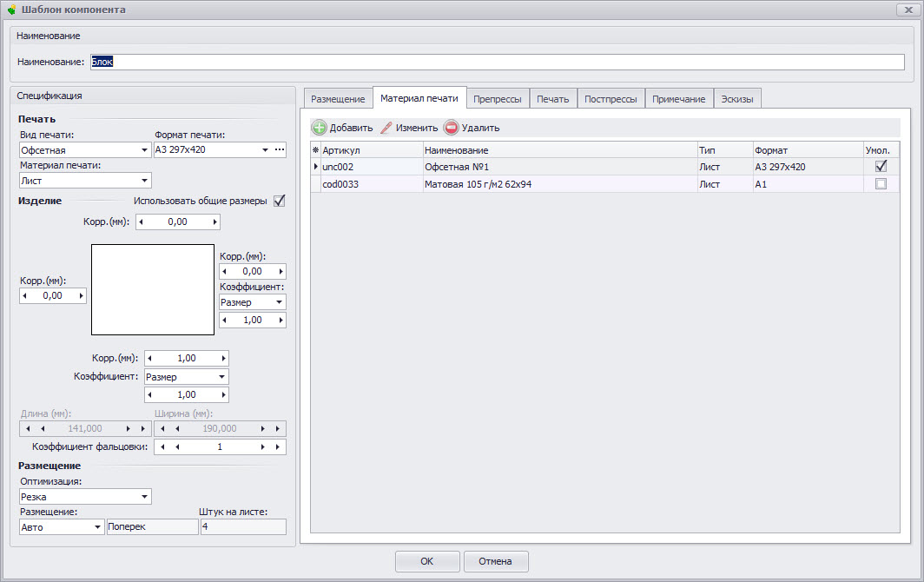Screen dimensions: 924x582
Task: Decrease left Корр.(мм) value
Action: click(x=24, y=296)
